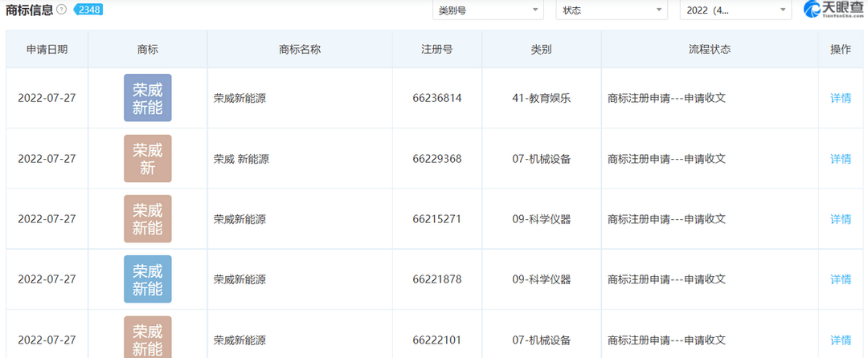
Task: Click the 流程状态 column header
Action: pos(710,49)
